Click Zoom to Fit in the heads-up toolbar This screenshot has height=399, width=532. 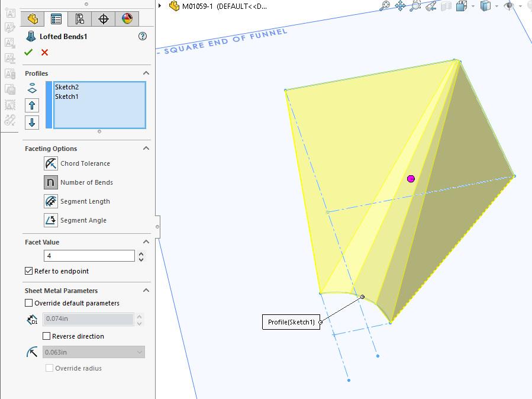[x=386, y=5]
